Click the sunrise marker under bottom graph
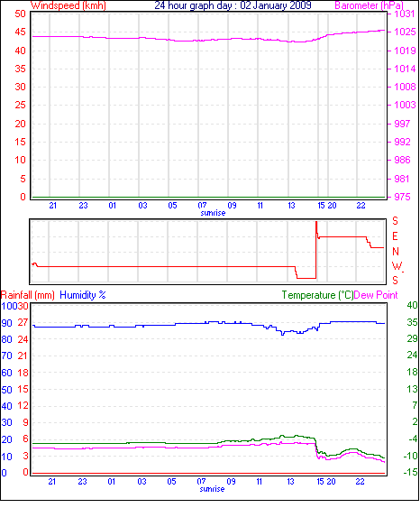This screenshot has width=420, height=508. (213, 489)
